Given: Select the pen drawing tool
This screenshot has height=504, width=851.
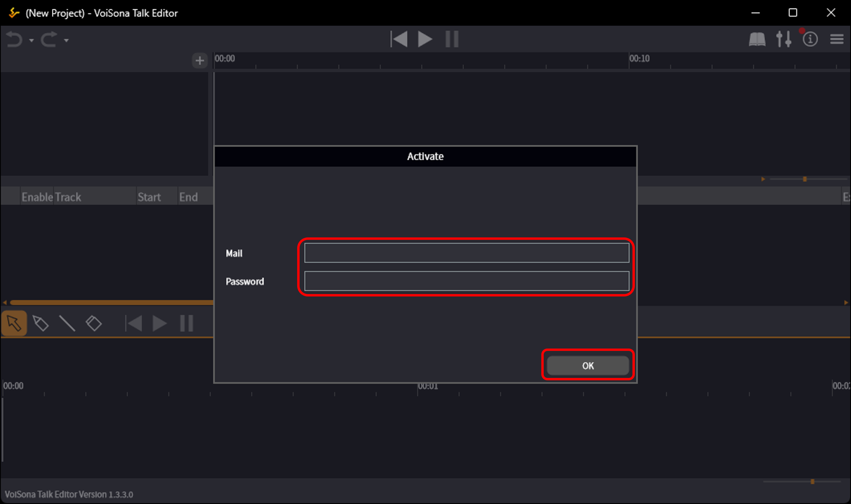Looking at the screenshot, I should (x=41, y=323).
